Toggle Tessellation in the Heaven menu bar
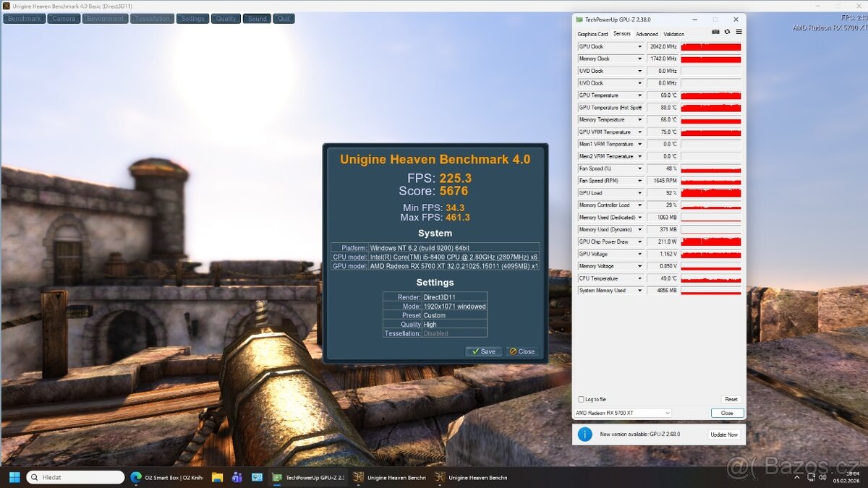This screenshot has height=488, width=868. coord(152,18)
